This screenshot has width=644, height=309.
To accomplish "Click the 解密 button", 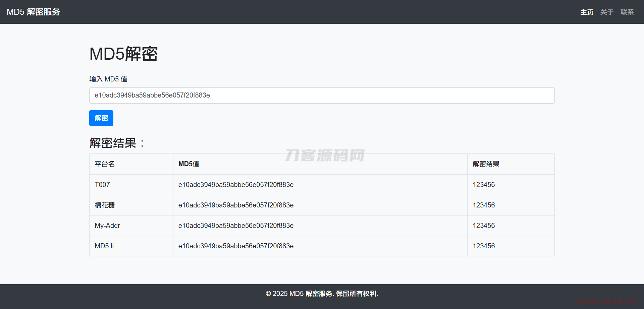I will coord(101,118).
